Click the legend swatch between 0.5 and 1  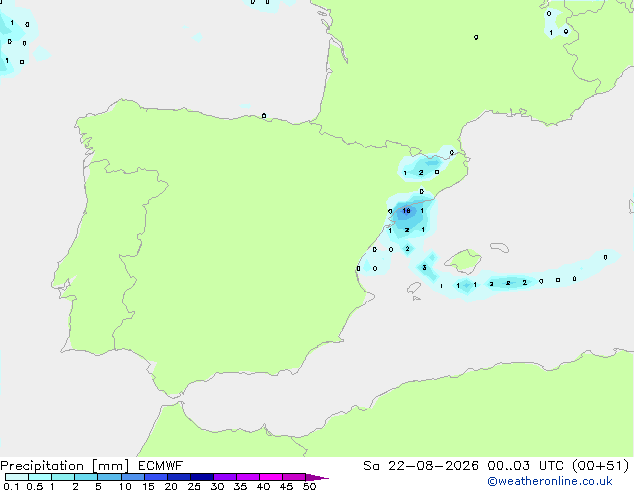(x=40, y=477)
